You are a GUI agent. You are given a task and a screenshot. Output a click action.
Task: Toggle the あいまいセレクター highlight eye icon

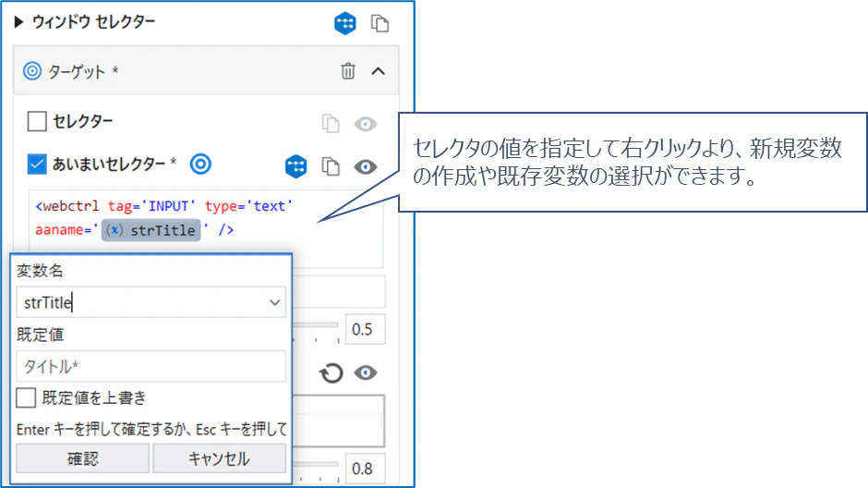[x=366, y=166]
